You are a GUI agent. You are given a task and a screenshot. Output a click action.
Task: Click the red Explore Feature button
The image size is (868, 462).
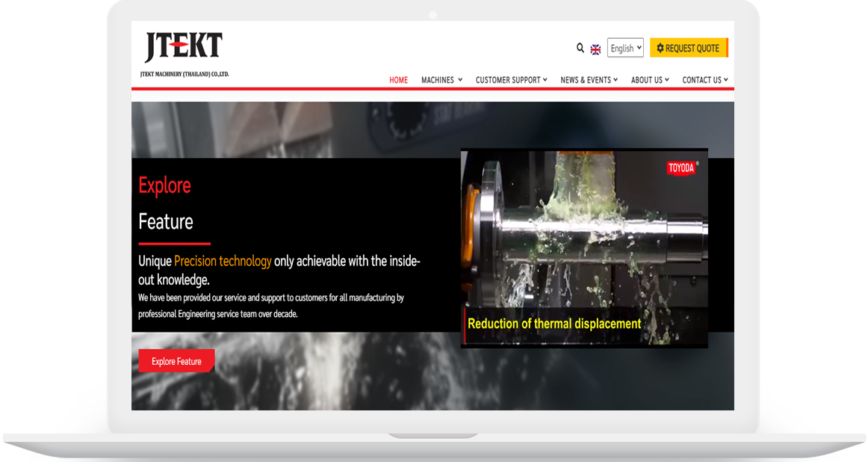pos(176,361)
